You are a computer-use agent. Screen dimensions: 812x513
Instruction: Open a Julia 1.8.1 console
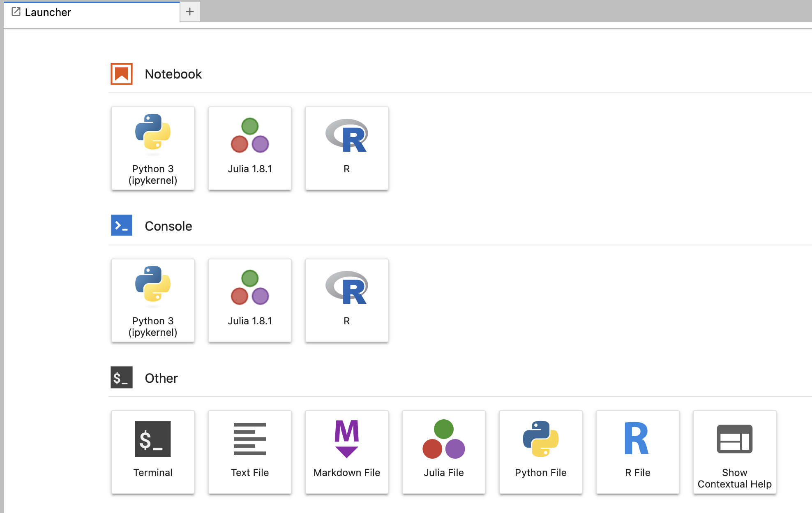(249, 300)
